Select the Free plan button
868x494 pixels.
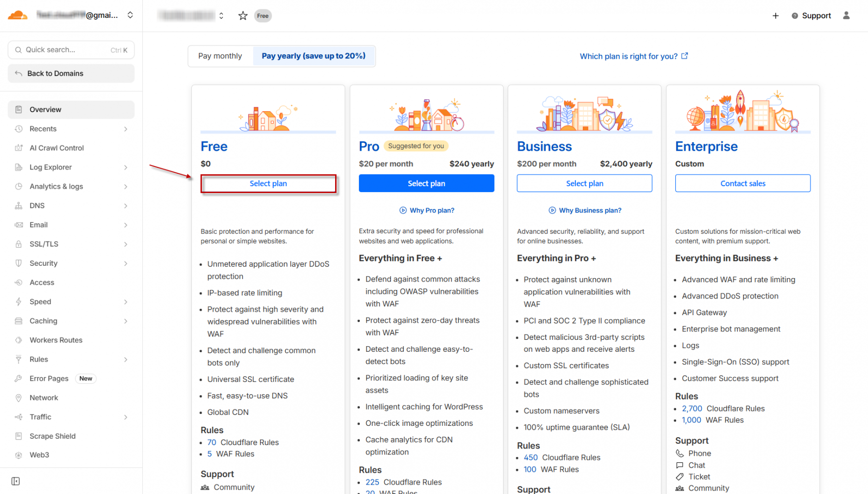pos(268,183)
